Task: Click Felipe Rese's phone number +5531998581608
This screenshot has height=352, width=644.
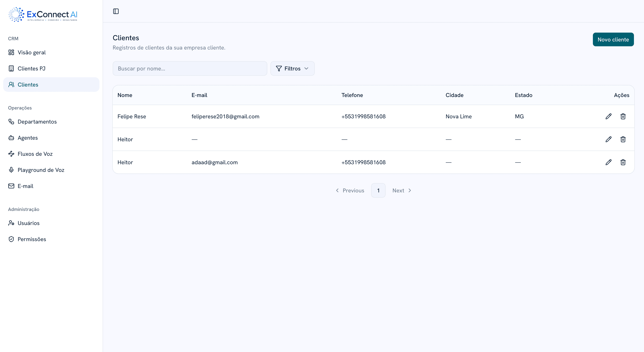Action: 363,117
